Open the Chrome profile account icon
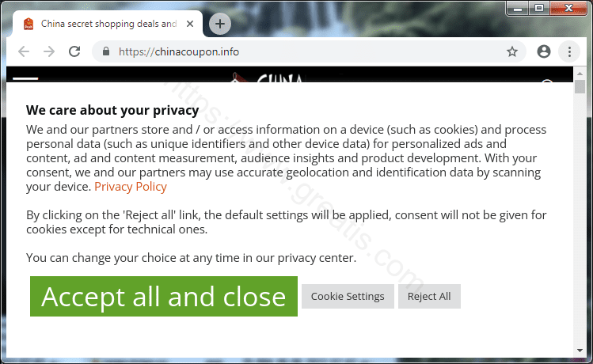The image size is (593, 364). point(543,51)
